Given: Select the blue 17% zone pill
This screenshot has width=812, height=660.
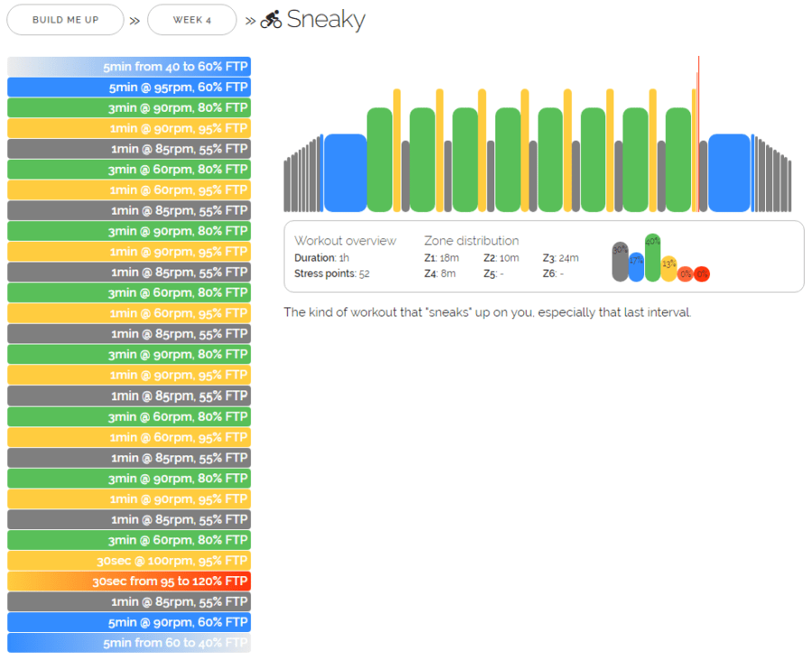Looking at the screenshot, I should click(x=636, y=267).
